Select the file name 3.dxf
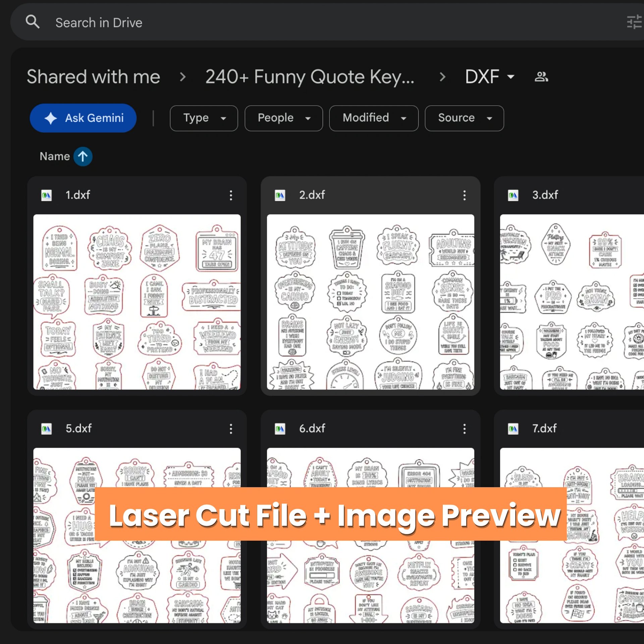Image resolution: width=644 pixels, height=644 pixels. coord(545,195)
